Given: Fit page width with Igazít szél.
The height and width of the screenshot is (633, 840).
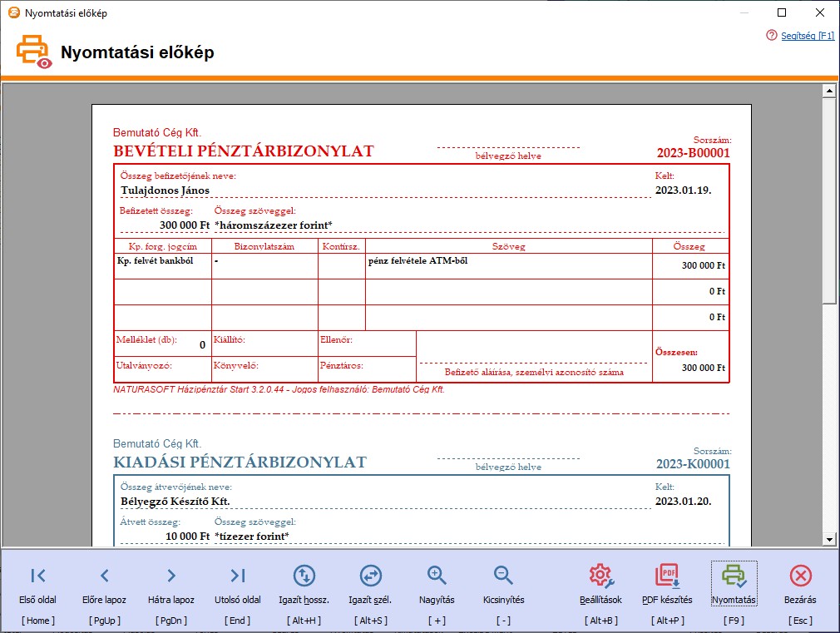Looking at the screenshot, I should (370, 576).
